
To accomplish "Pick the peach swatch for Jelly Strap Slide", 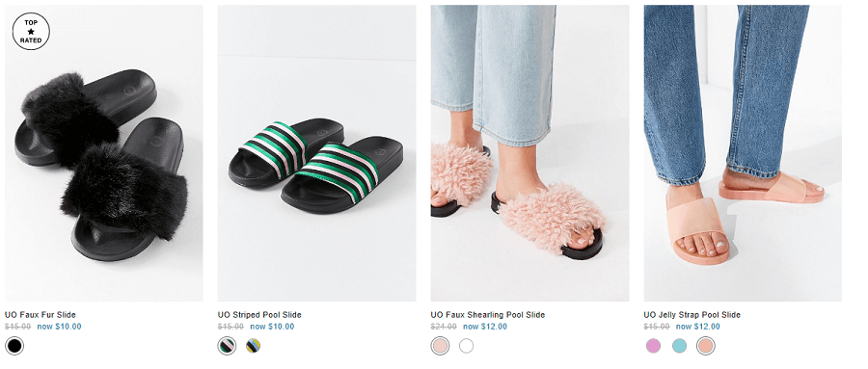I will (x=706, y=346).
